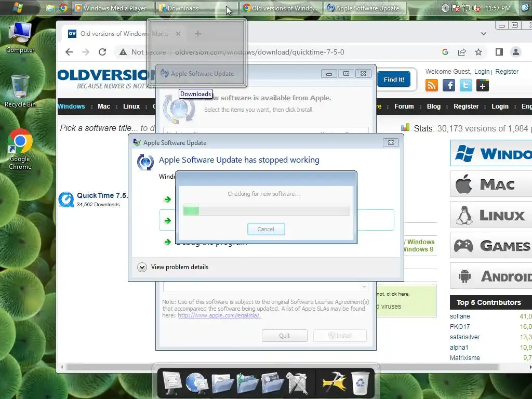Open Login in site navigation bar
532x399 pixels.
[x=500, y=106]
